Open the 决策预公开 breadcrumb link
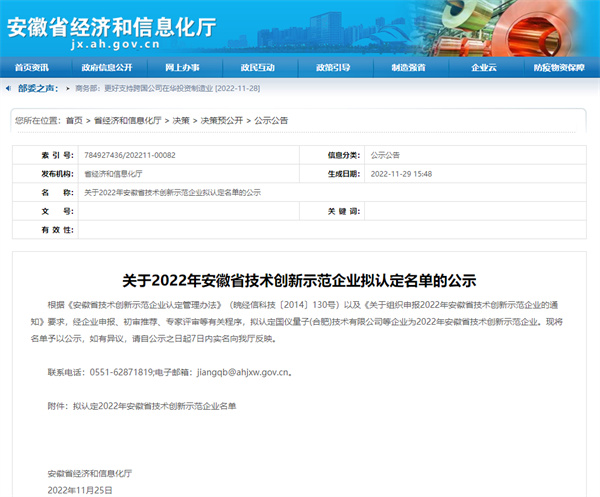 (x=221, y=120)
